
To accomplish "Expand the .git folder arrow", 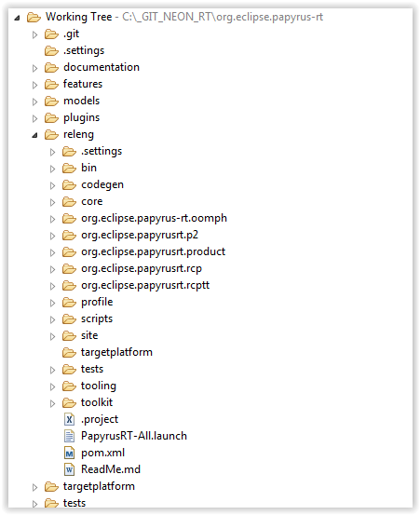I will tap(34, 34).
